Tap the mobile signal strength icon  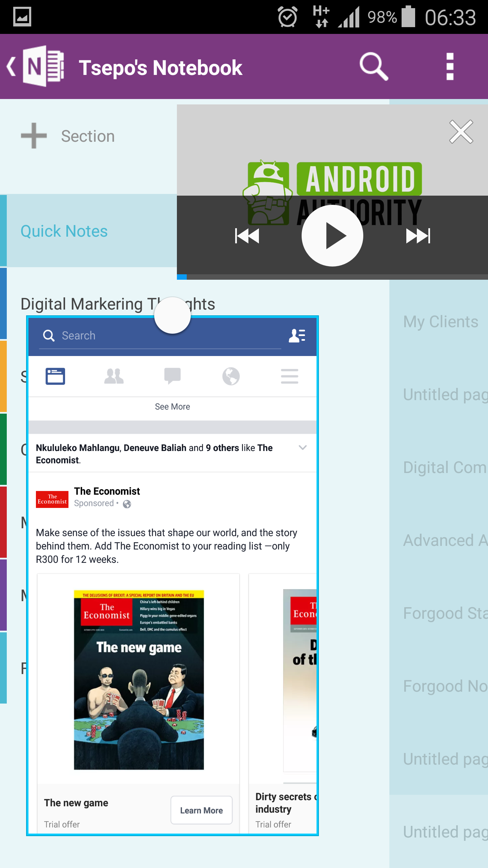click(349, 17)
